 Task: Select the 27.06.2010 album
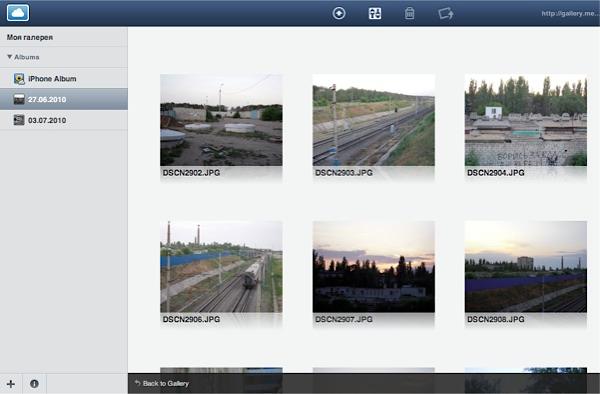coord(64,99)
